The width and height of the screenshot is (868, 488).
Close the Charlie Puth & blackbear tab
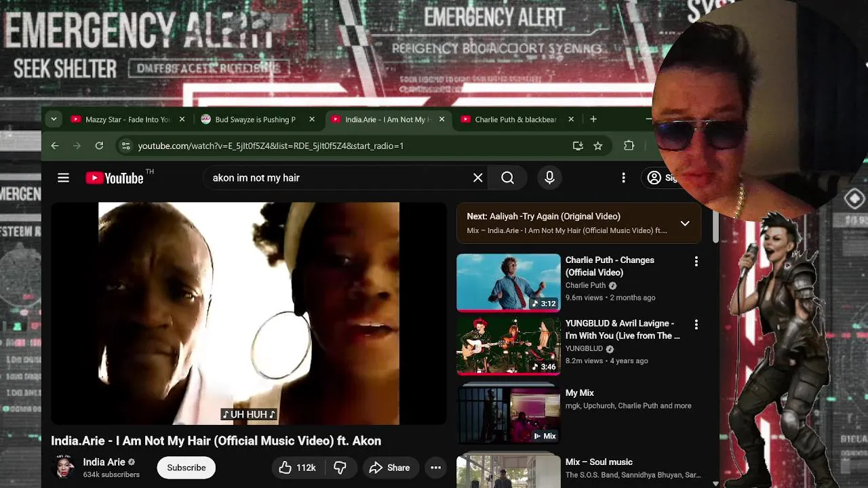pyautogui.click(x=571, y=119)
